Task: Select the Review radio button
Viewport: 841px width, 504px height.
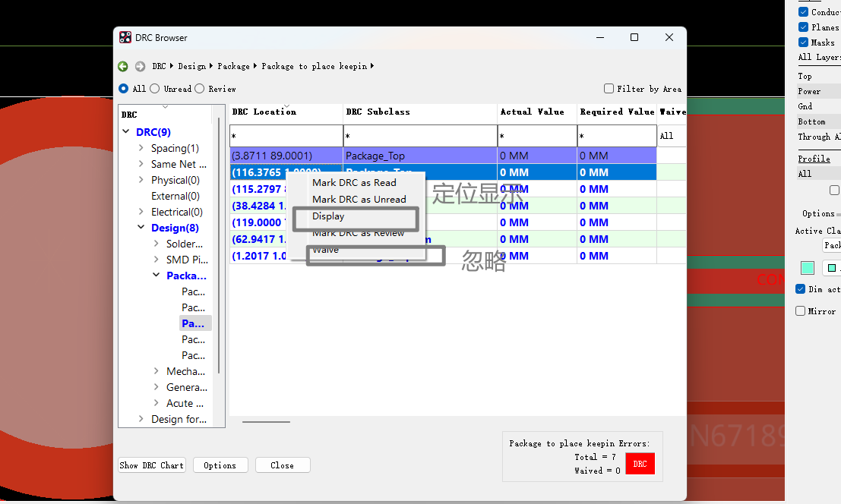Action: pyautogui.click(x=200, y=88)
